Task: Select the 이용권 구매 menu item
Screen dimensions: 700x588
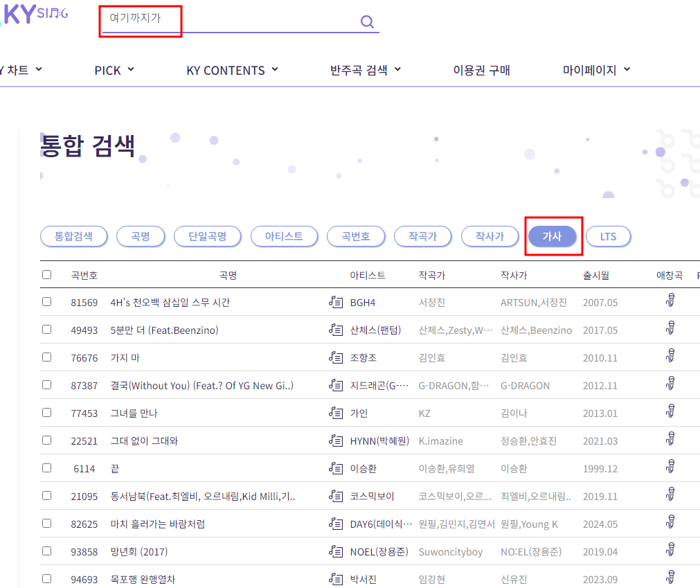Action: point(481,69)
